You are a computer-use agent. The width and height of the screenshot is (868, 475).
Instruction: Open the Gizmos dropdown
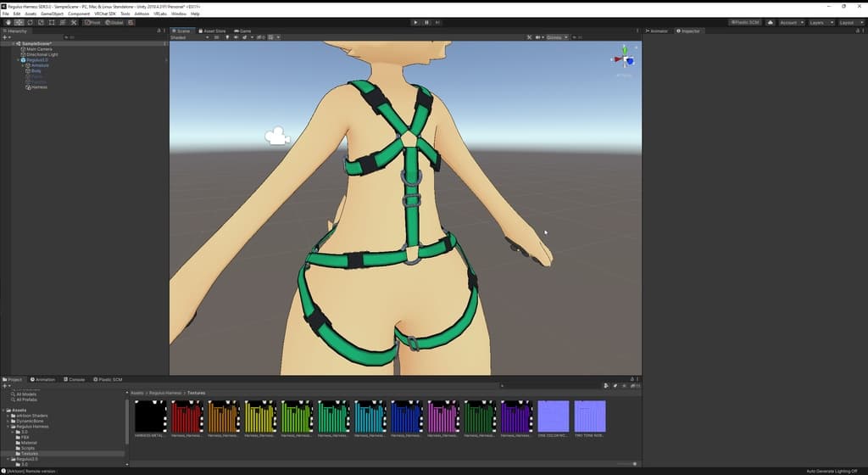[556, 37]
